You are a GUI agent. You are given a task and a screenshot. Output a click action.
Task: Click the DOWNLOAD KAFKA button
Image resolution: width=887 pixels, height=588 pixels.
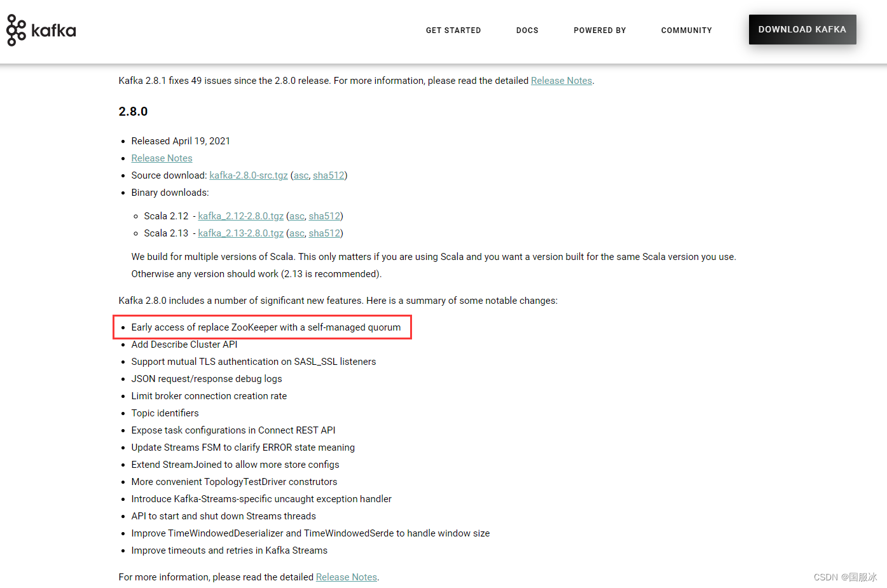coord(802,30)
